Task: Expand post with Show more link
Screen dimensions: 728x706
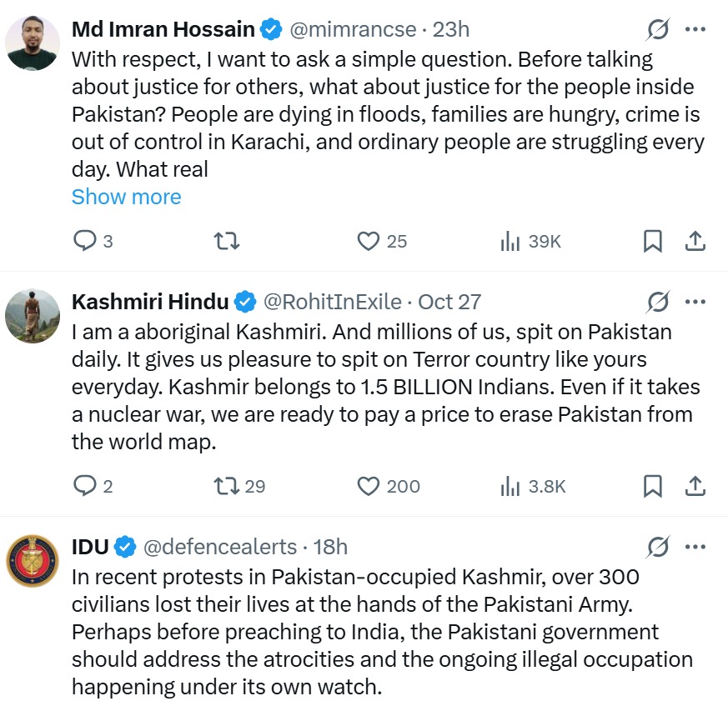Action: [126, 197]
